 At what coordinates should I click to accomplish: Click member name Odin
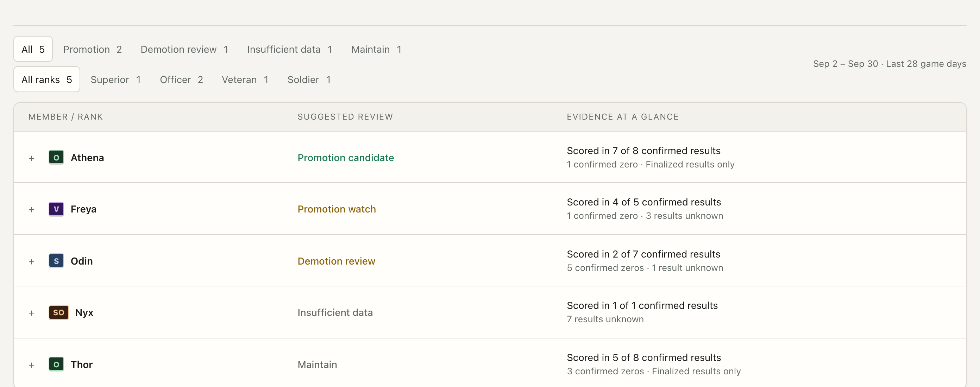[82, 261]
